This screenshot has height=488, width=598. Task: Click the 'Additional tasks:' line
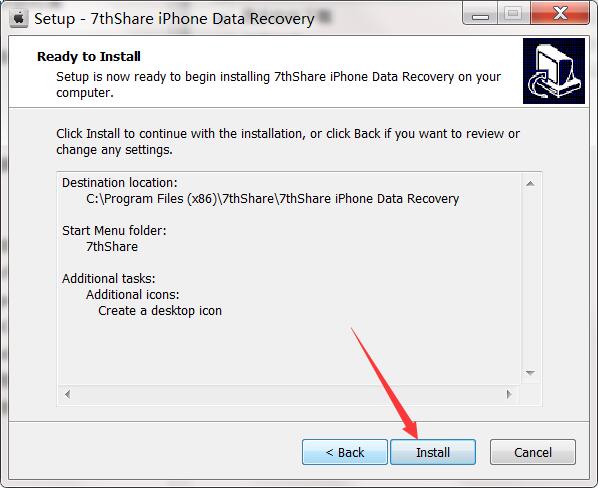coord(109,279)
